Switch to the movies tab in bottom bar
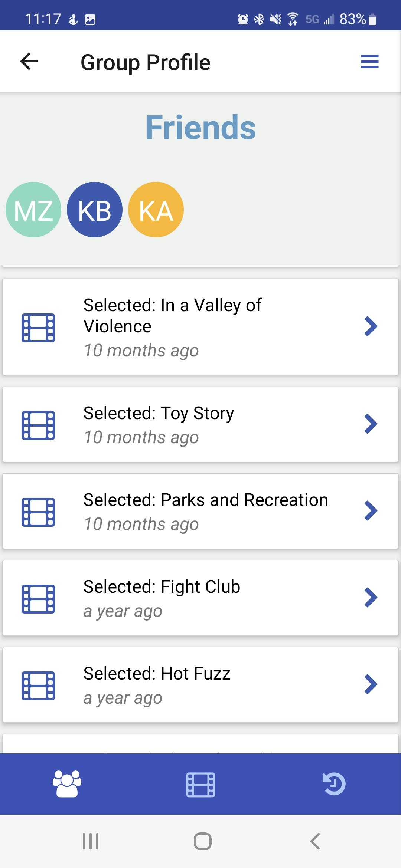Screen dimensions: 401x868 [200, 785]
